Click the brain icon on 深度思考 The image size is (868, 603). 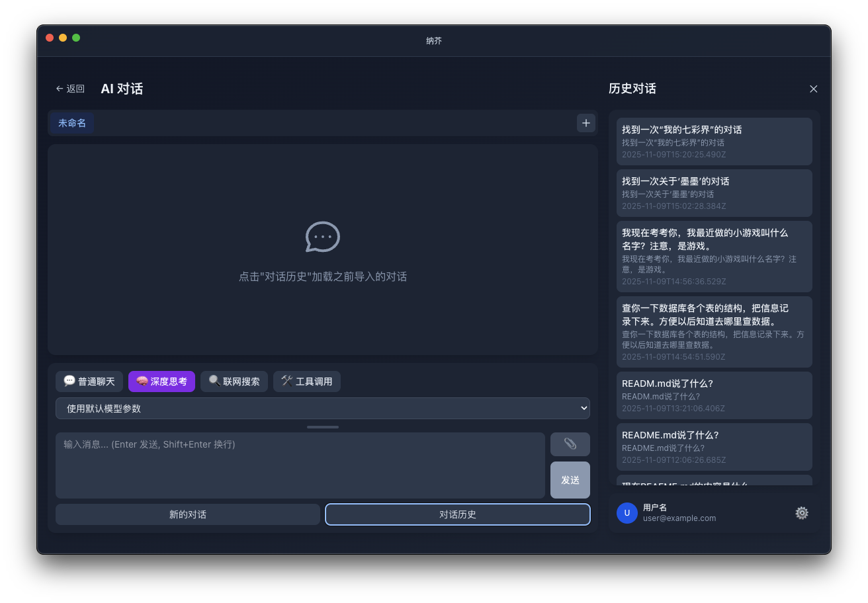click(x=141, y=381)
